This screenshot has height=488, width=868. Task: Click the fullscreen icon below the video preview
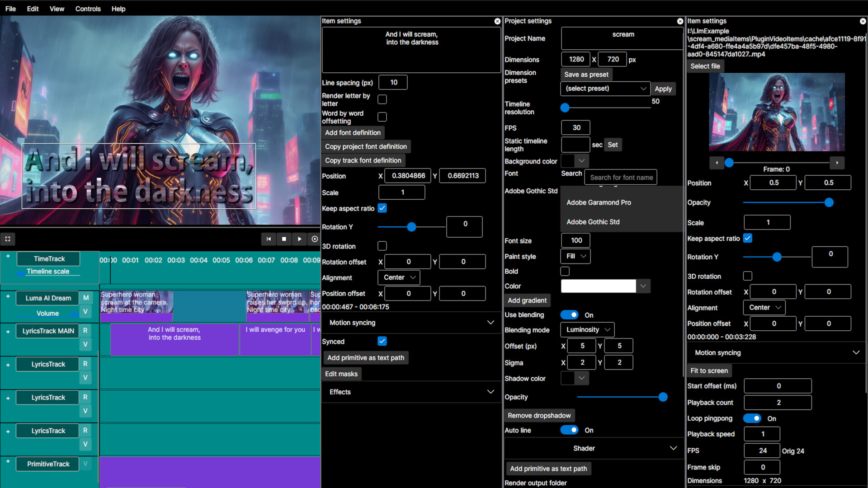pyautogui.click(x=8, y=239)
